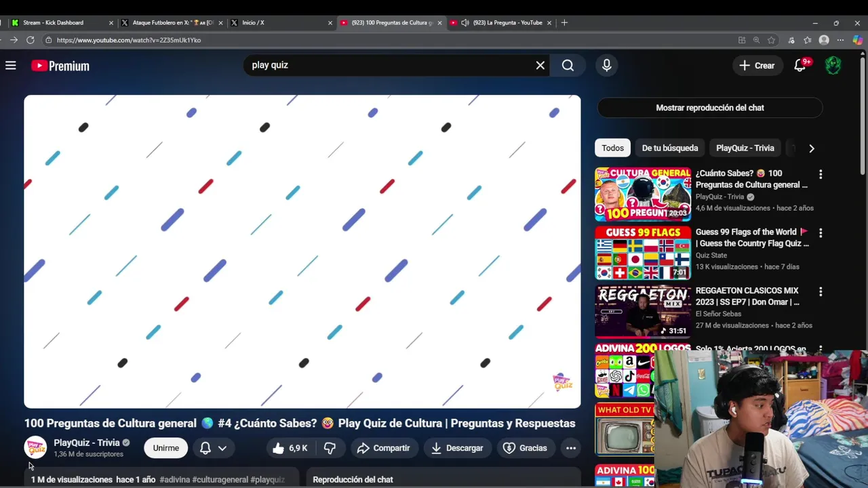Image resolution: width=868 pixels, height=488 pixels.
Task: Go forward with browser arrow button
Action: 14,40
